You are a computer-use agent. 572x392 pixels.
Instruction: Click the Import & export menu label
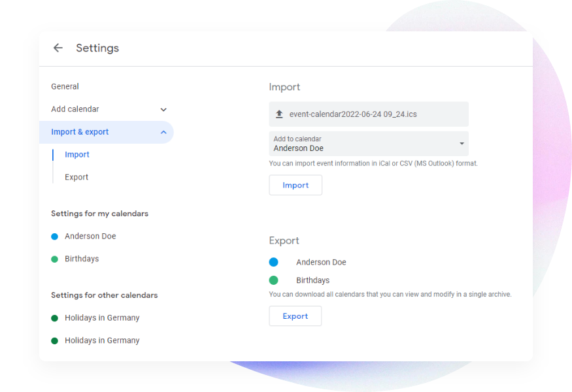point(80,132)
